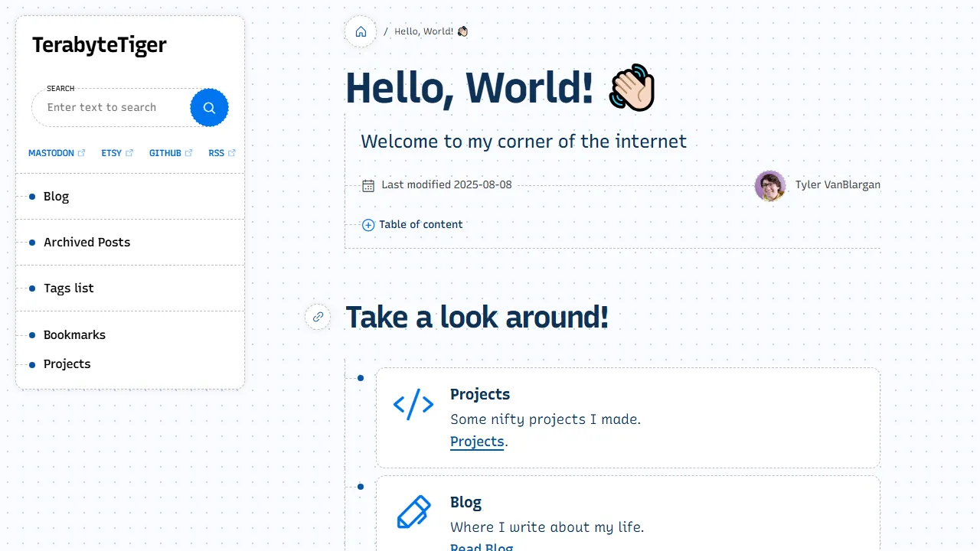Viewport: 980px width, 551px height.
Task: Select Projects in the sidebar navigation
Action: tap(67, 364)
